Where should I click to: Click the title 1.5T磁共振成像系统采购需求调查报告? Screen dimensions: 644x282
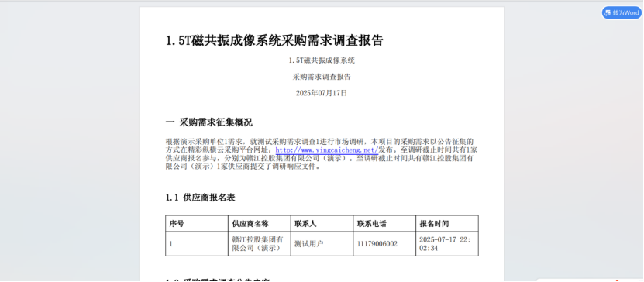tap(274, 40)
